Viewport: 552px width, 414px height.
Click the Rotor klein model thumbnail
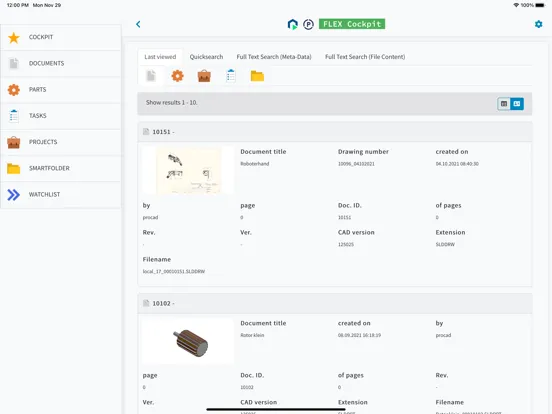click(x=188, y=341)
